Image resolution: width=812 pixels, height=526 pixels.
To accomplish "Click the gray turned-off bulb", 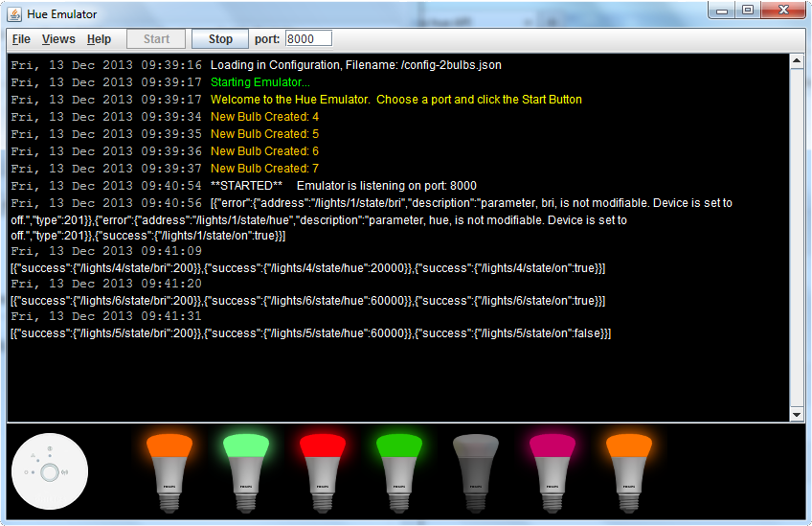I will [476, 472].
